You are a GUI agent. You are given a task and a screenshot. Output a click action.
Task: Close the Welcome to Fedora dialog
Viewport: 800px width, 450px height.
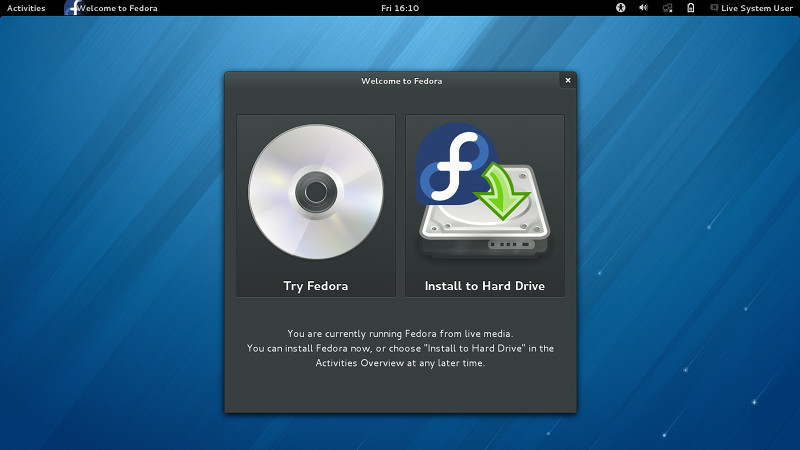[568, 80]
